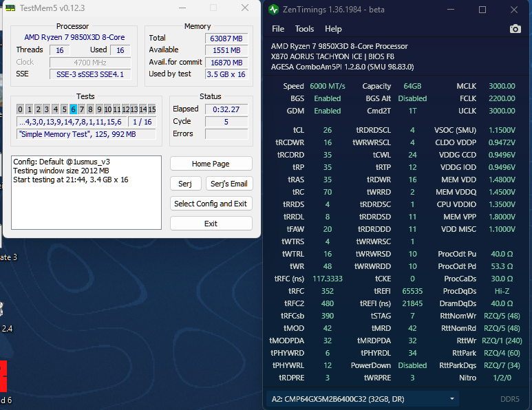Click the Home Page button
The height and width of the screenshot is (410, 532).
pyautogui.click(x=211, y=164)
